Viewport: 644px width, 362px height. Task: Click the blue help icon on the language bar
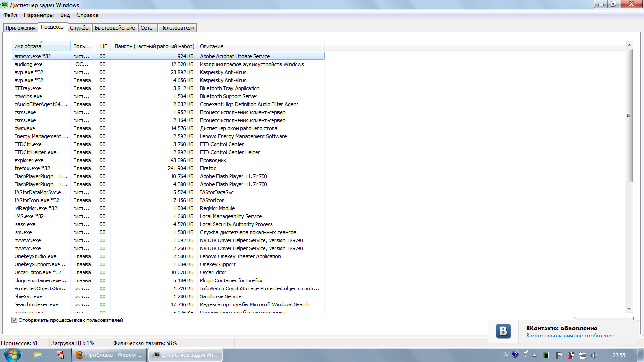(515, 354)
